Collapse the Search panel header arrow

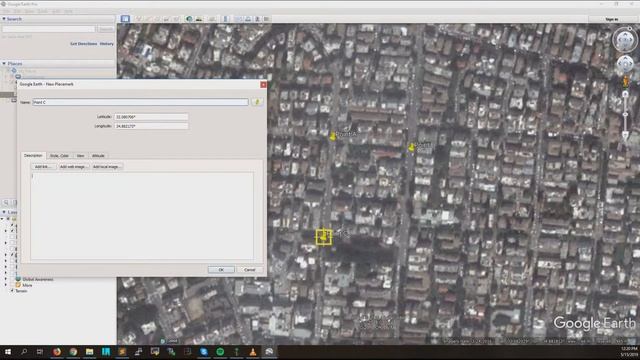pos(4,19)
